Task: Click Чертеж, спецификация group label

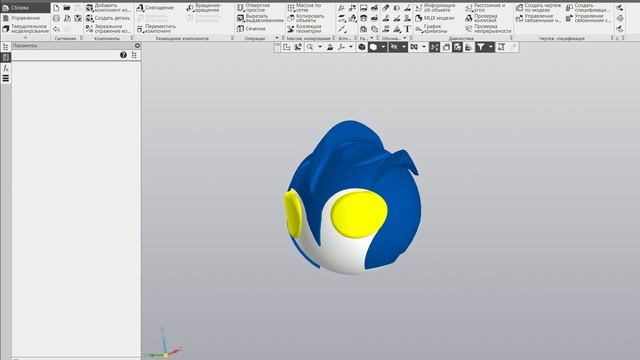Action: coord(562,38)
